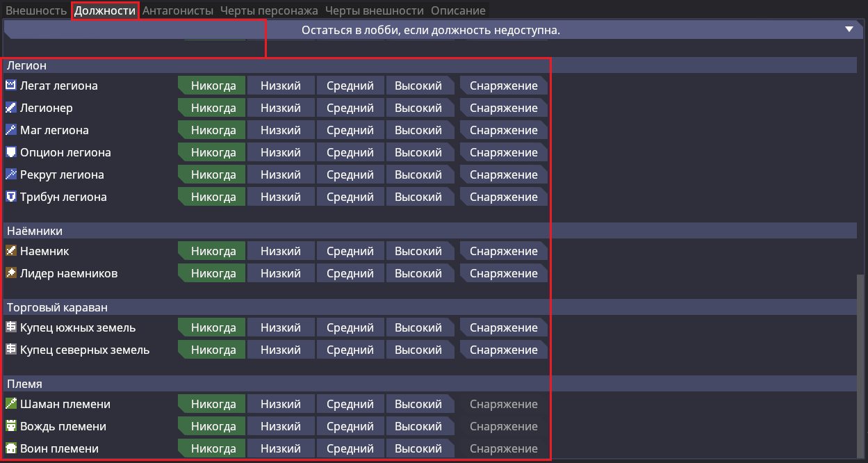Click the Трибун легиона shield icon
This screenshot has height=463, width=868.
(x=11, y=197)
